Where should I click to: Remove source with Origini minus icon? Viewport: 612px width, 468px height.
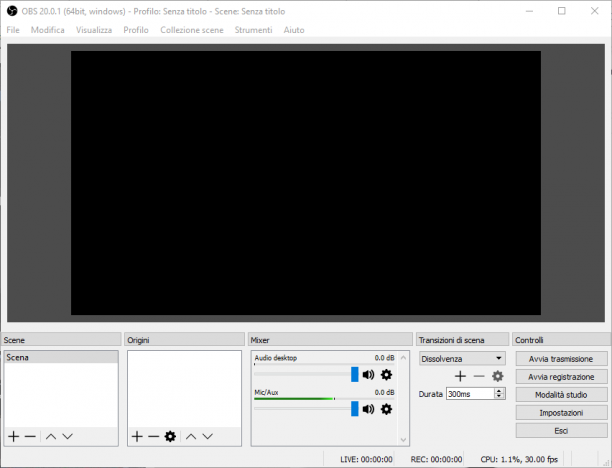(153, 436)
